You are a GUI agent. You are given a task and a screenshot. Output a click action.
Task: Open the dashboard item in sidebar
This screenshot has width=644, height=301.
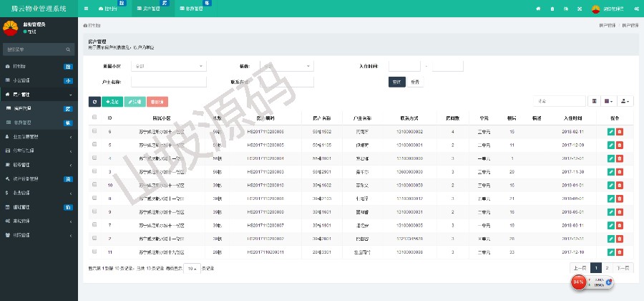click(39, 66)
